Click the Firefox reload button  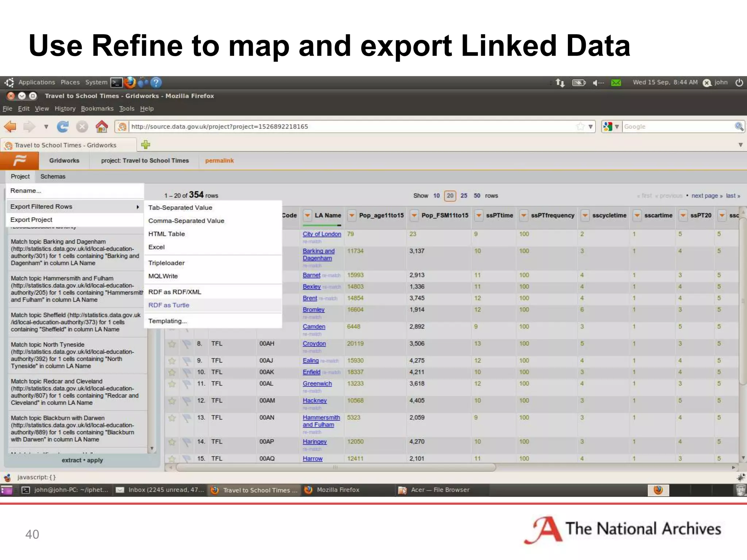pyautogui.click(x=63, y=127)
